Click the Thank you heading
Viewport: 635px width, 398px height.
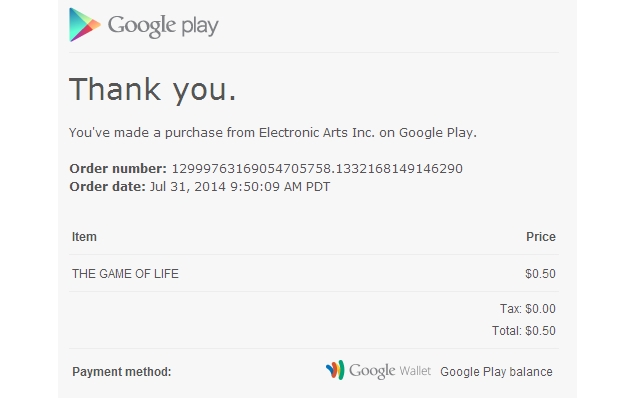(x=153, y=91)
